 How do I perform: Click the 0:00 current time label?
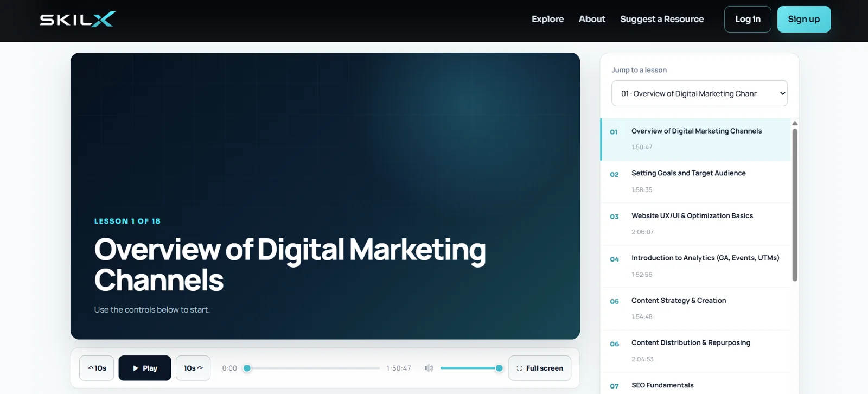point(229,368)
